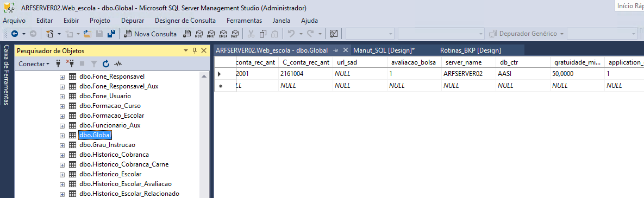Click cell containing 2161004
Image resolution: width=644 pixels, height=198 pixels.
(x=305, y=74)
